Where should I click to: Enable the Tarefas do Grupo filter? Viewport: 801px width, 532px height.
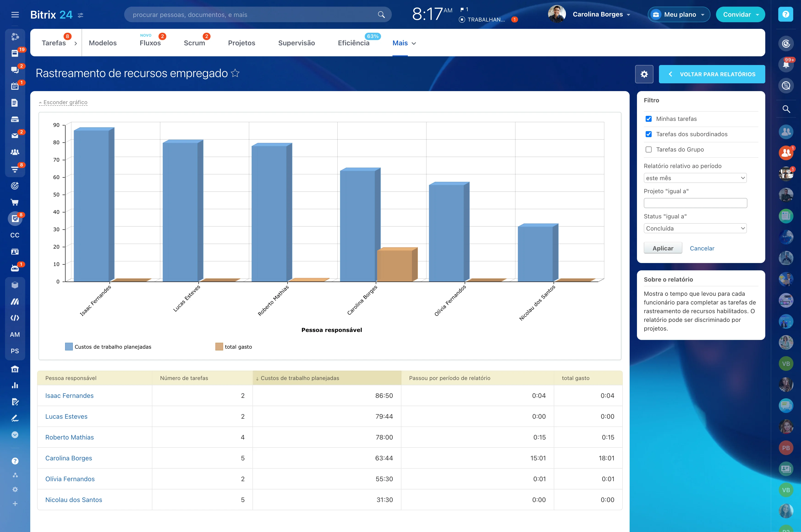649,149
